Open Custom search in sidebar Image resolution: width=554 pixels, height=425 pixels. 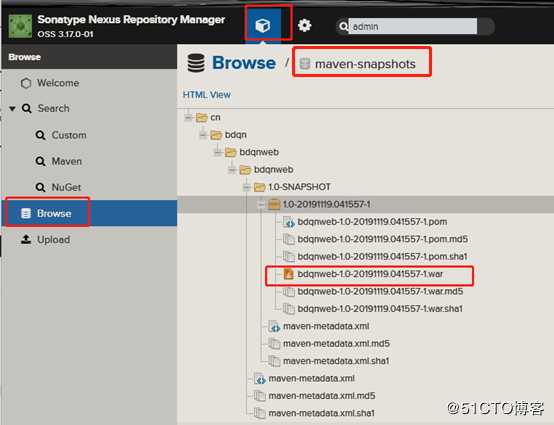click(x=69, y=135)
